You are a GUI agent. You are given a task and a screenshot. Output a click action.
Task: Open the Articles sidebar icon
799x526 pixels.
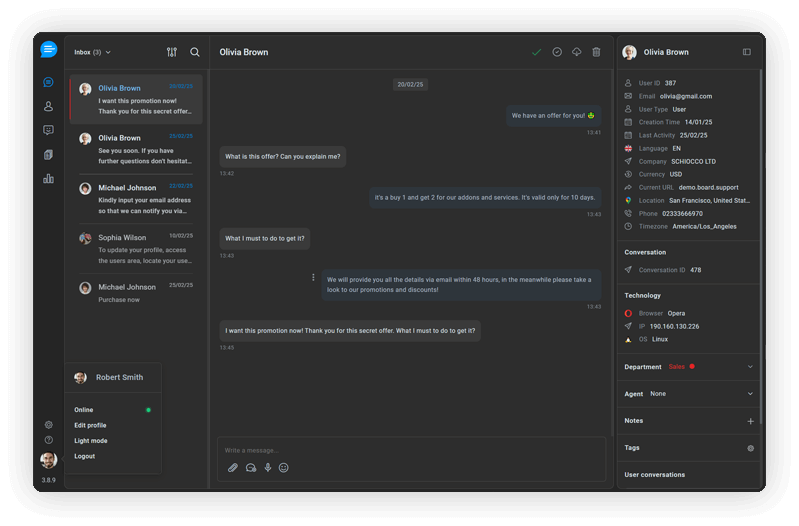pyautogui.click(x=48, y=154)
